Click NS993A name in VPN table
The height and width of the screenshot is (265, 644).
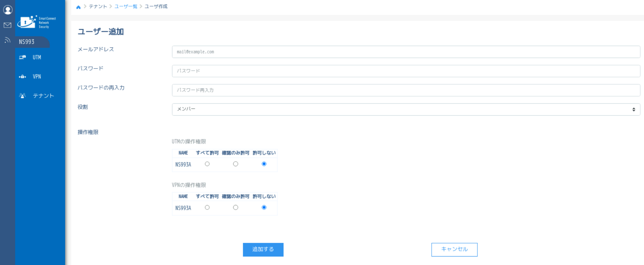point(183,208)
